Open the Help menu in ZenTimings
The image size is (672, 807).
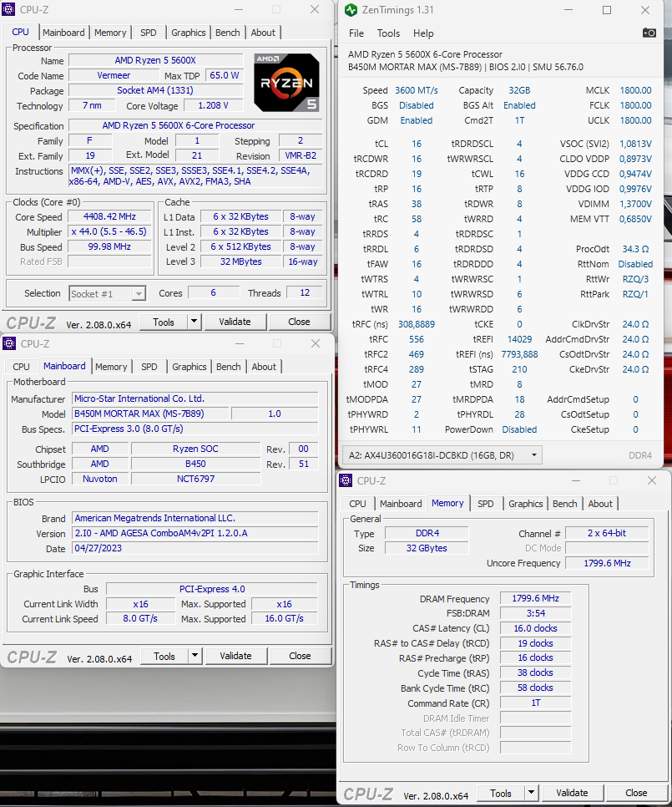[423, 33]
